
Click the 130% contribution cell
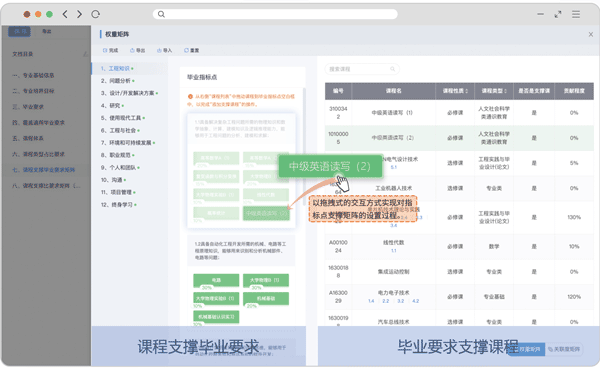(574, 217)
